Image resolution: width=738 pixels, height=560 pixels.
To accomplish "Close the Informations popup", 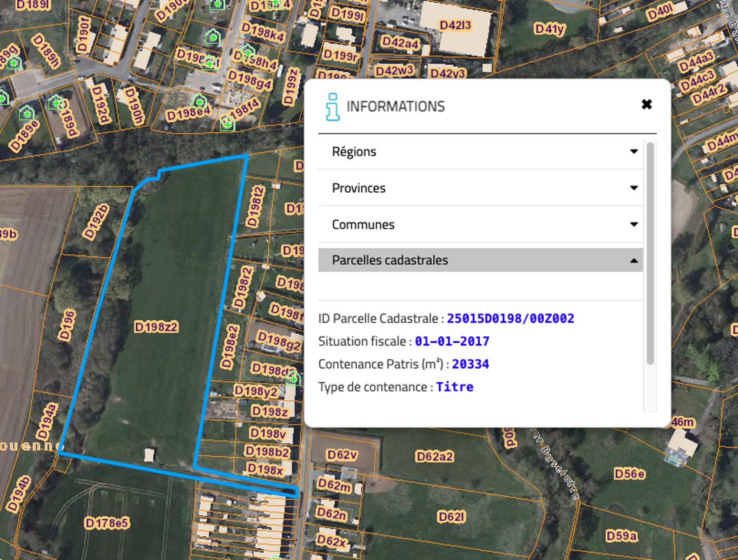I will coord(646,104).
